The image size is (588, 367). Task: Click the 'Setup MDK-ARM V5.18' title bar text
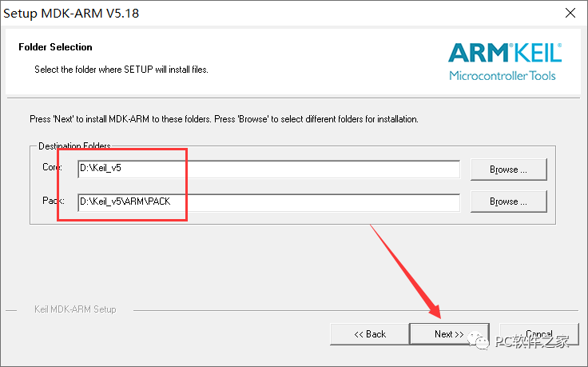pos(71,14)
